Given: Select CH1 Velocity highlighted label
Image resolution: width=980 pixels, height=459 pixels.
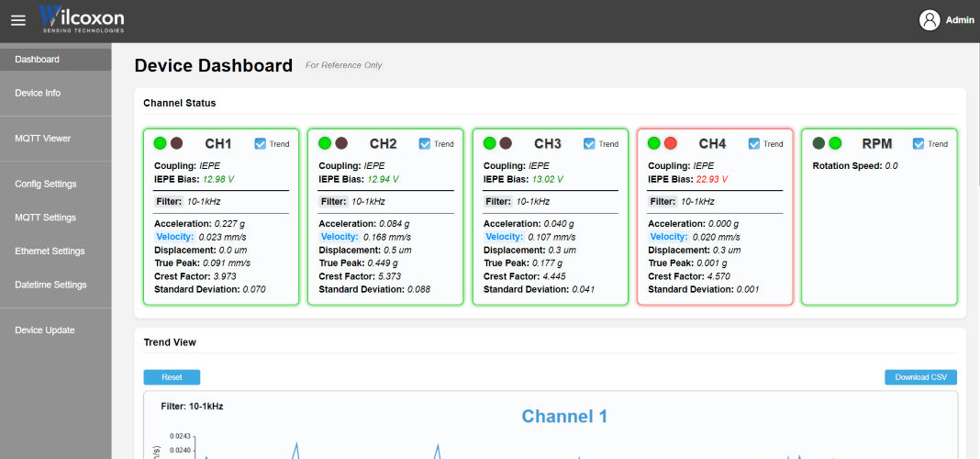Looking at the screenshot, I should point(175,237).
